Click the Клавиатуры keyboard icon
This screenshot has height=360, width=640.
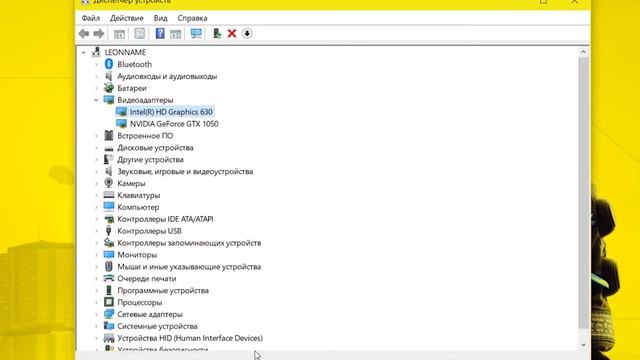109,195
